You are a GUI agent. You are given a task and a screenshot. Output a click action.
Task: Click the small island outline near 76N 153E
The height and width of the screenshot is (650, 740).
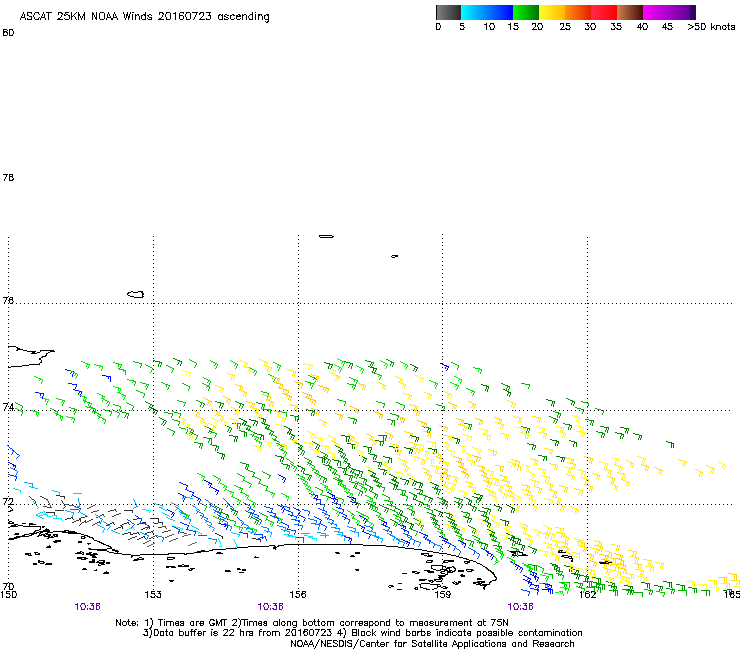(135, 294)
